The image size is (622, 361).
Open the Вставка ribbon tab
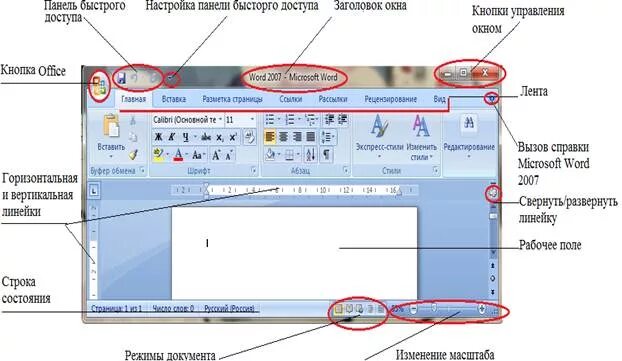click(x=174, y=99)
